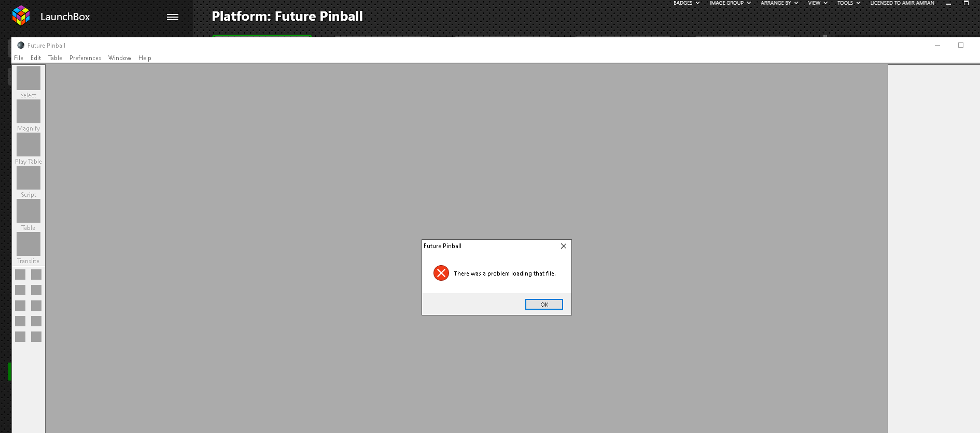Choose the Magnify tool icon
The image size is (980, 433).
pos(29,111)
